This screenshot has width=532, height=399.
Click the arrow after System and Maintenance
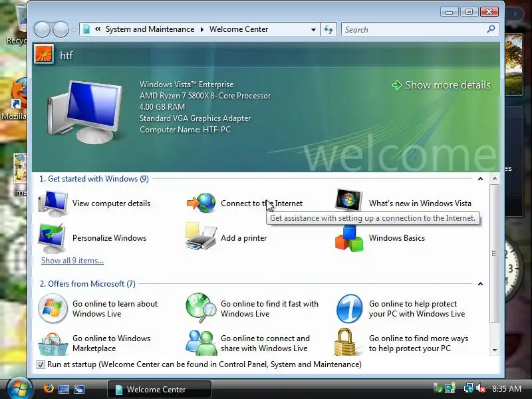(x=202, y=29)
